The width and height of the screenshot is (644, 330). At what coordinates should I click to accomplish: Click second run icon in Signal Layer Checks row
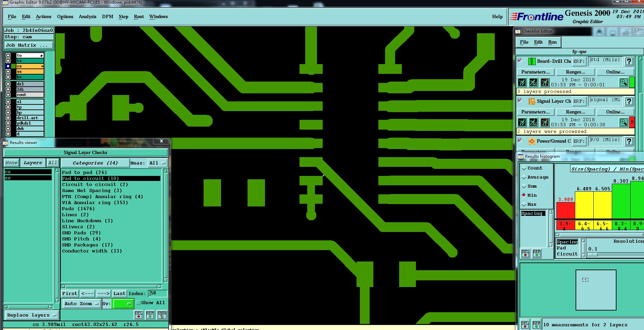[533, 122]
